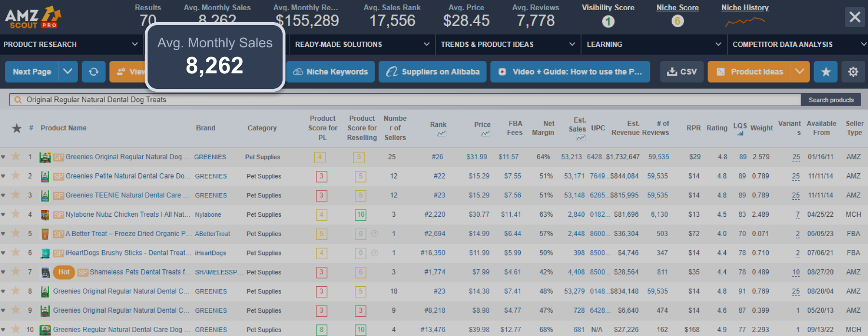Click Suppliers on Alibaba button

tap(433, 71)
